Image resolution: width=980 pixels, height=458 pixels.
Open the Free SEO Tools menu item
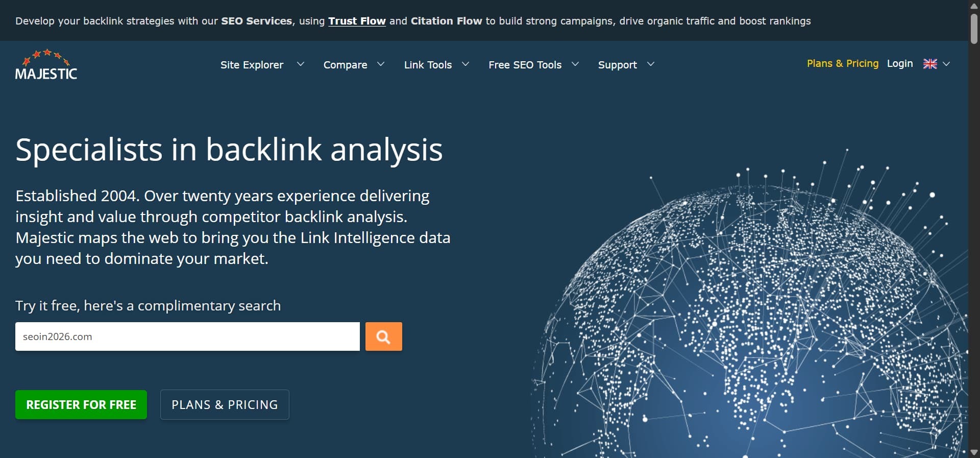[525, 65]
